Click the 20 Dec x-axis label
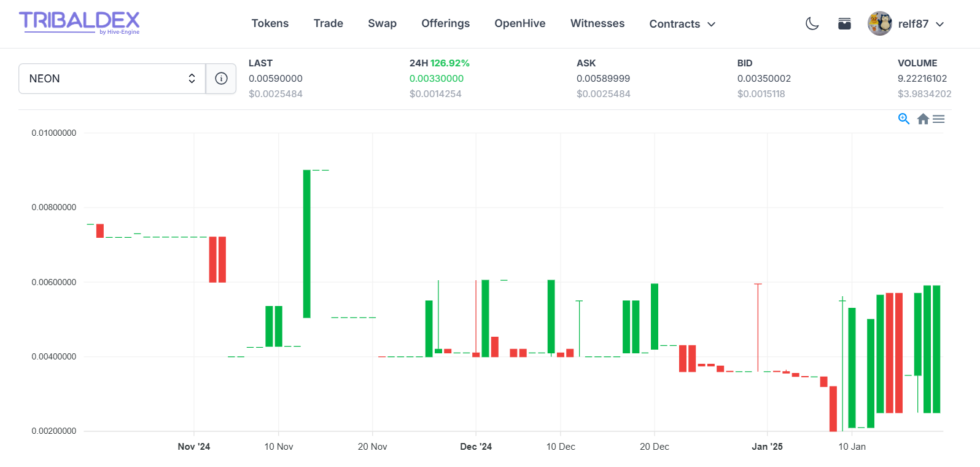 [655, 447]
